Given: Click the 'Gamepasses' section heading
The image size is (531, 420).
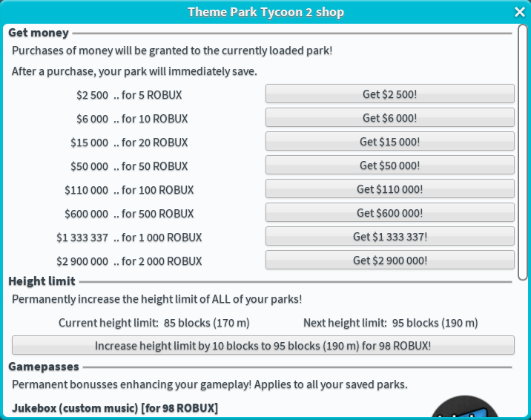Looking at the screenshot, I should 44,367.
